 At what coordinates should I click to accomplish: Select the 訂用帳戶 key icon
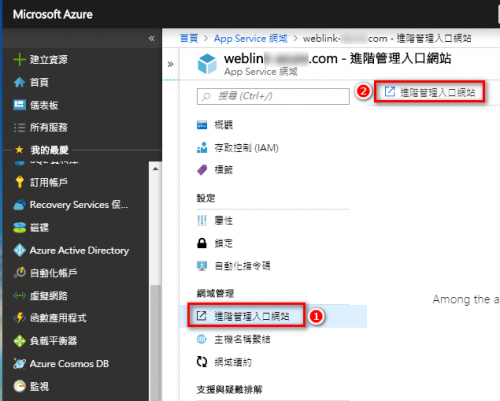coord(20,182)
